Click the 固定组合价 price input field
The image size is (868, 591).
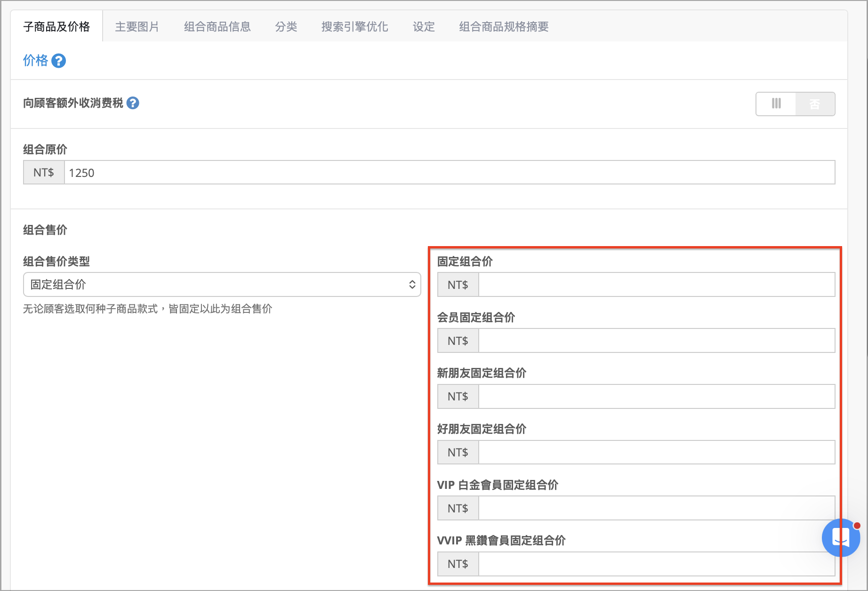tap(657, 284)
